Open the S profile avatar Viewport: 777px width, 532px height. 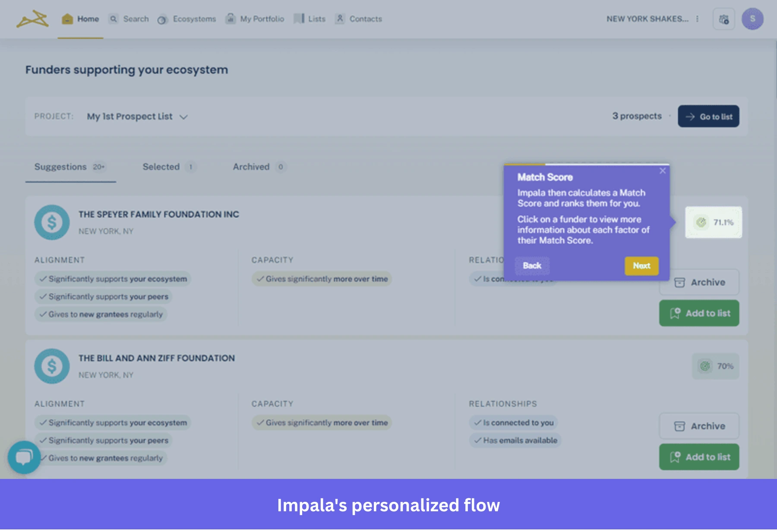pyautogui.click(x=753, y=19)
